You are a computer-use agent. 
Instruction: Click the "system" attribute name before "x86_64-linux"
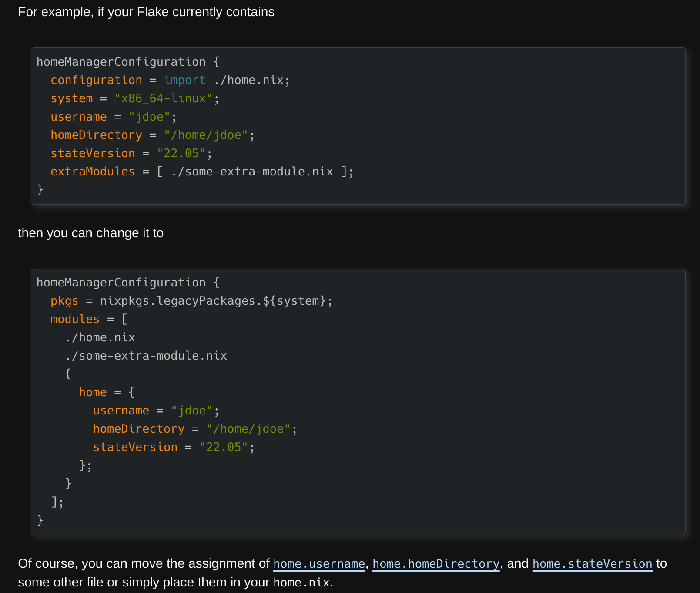point(72,98)
